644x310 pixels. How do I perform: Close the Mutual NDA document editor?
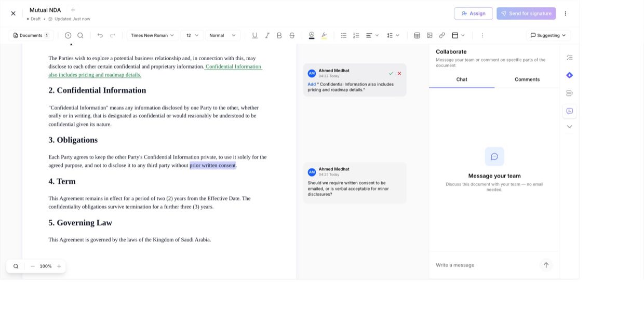tap(13, 14)
